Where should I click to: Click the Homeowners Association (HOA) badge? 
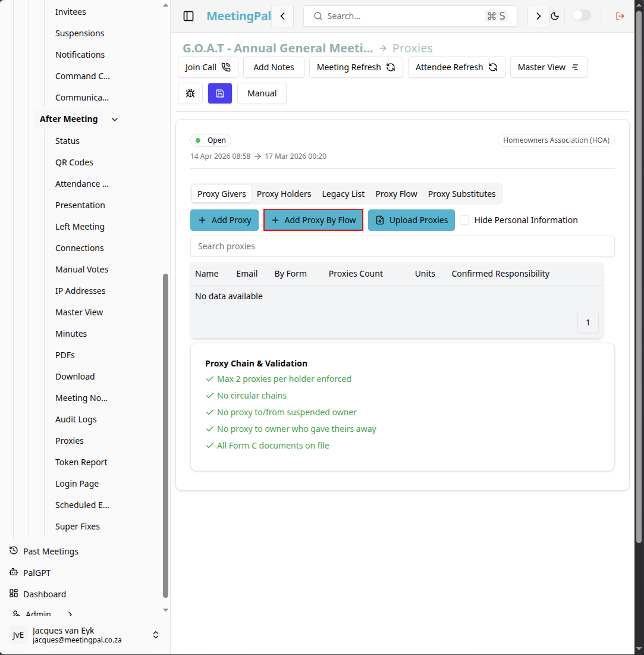[x=557, y=140]
